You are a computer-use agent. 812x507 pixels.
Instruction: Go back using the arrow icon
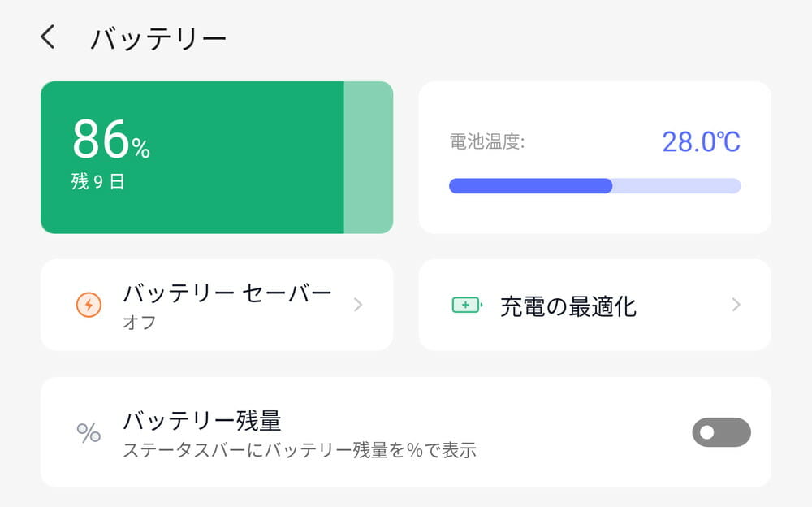tap(49, 37)
